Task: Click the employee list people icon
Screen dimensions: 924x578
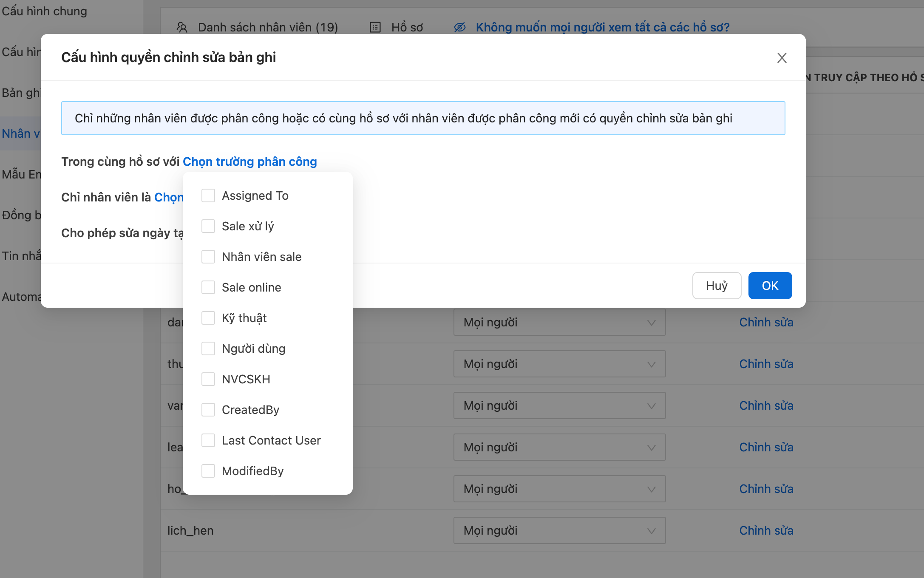Action: click(x=182, y=28)
